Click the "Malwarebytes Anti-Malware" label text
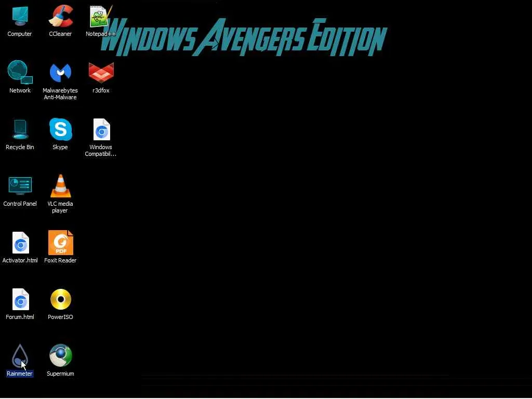The width and height of the screenshot is (532, 399). point(60,94)
